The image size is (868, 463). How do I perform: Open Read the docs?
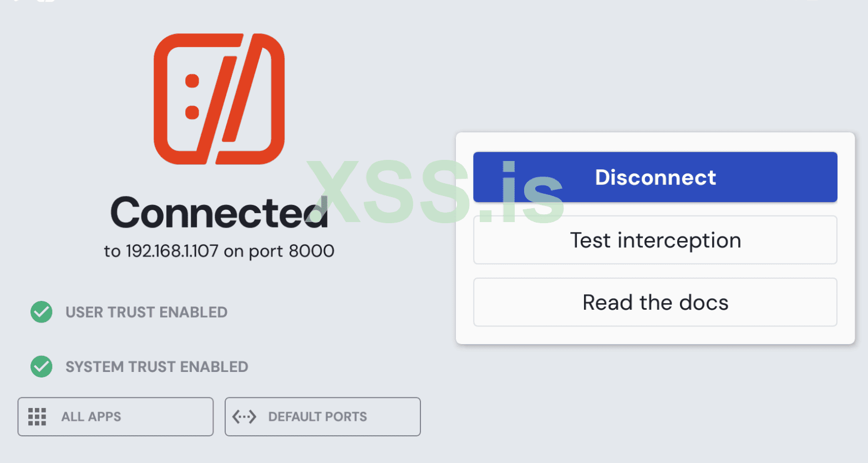pyautogui.click(x=655, y=303)
